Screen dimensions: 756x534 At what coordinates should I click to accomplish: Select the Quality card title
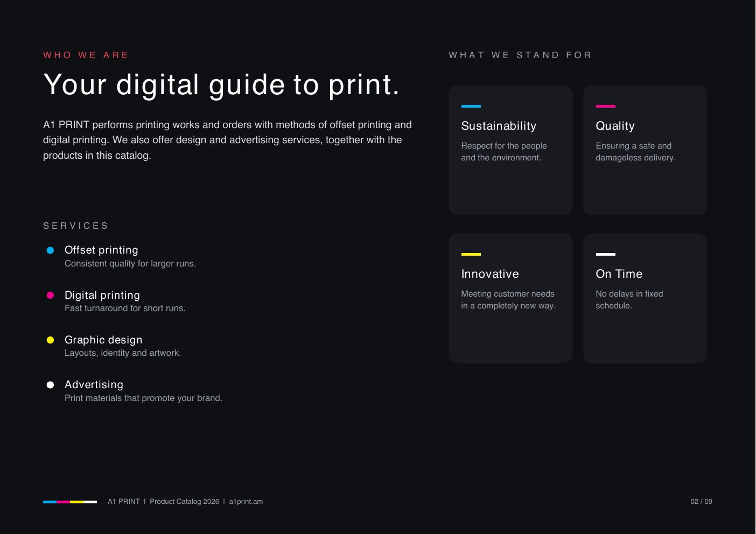coord(615,126)
